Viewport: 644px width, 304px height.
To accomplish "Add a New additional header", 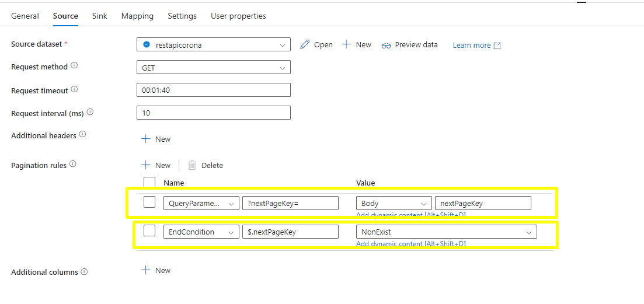I will coord(156,139).
